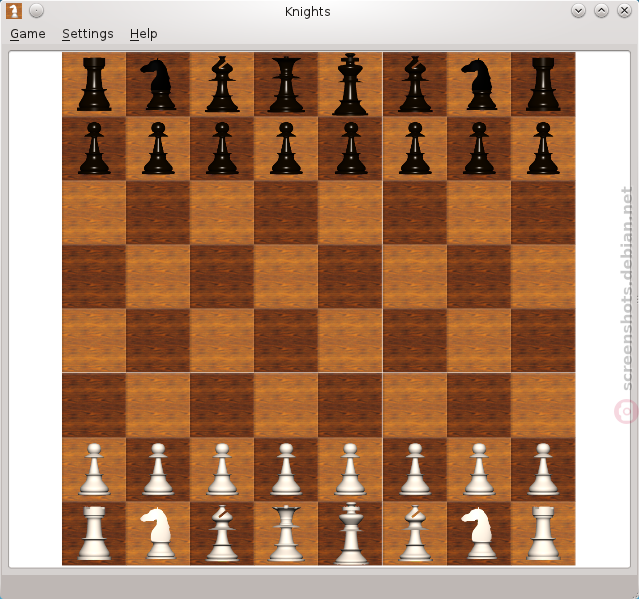Viewport: 639px width, 599px height.
Task: Select the white pawn on c2
Action: (222, 469)
